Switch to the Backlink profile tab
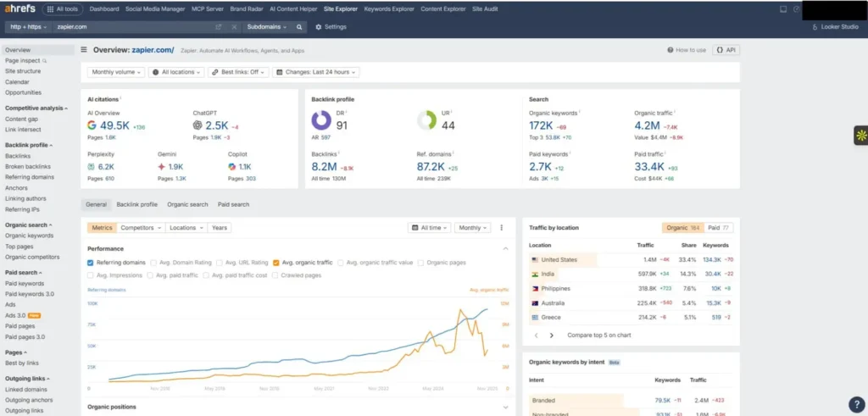 136,204
